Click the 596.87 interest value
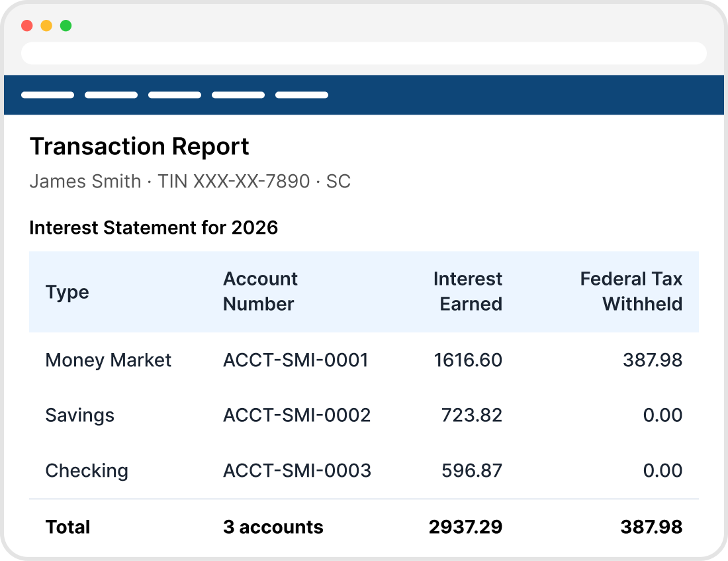Viewport: 728px width, 561px height. (472, 471)
